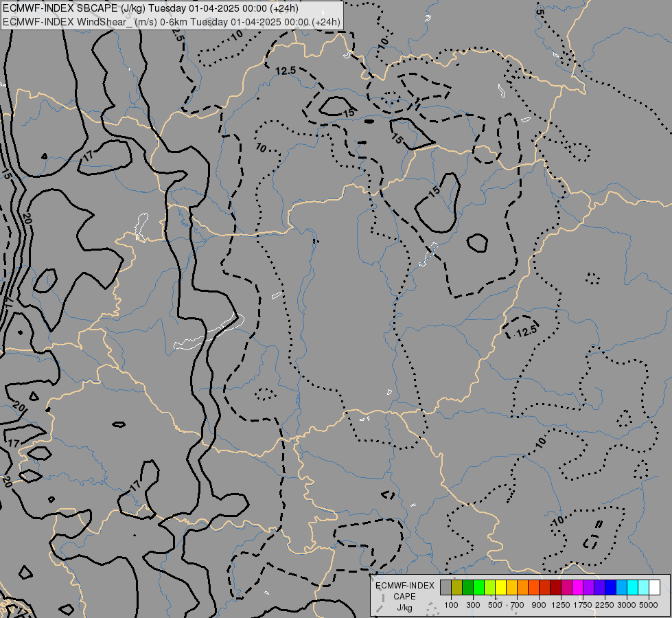This screenshot has height=618, width=672.
Task: Click the ECMWF-INDEX label in the legend box
Action: tap(404, 586)
